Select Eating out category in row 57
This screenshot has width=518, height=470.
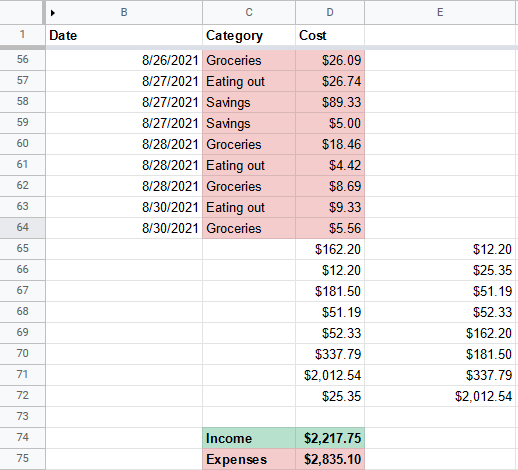pyautogui.click(x=249, y=81)
